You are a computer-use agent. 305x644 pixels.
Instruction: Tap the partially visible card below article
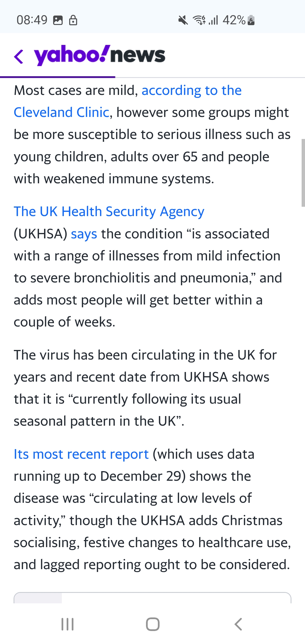click(x=152, y=598)
